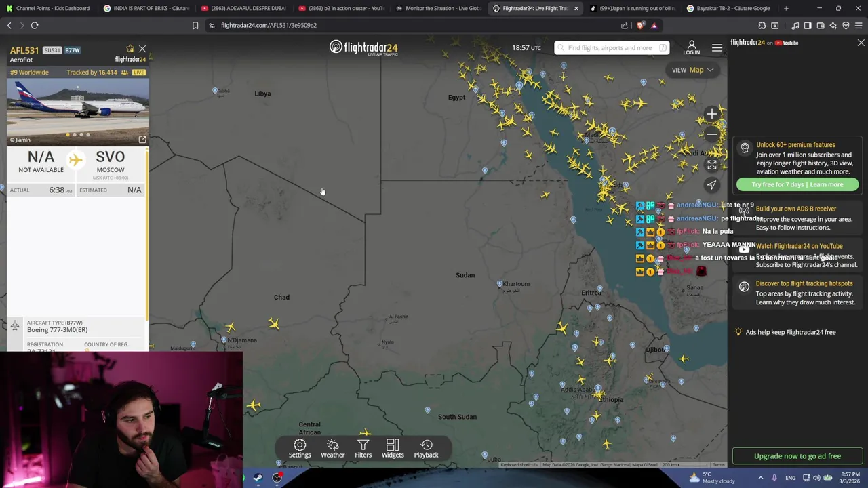Open Brave Shields lion icon
The image size is (868, 488).
(x=642, y=26)
